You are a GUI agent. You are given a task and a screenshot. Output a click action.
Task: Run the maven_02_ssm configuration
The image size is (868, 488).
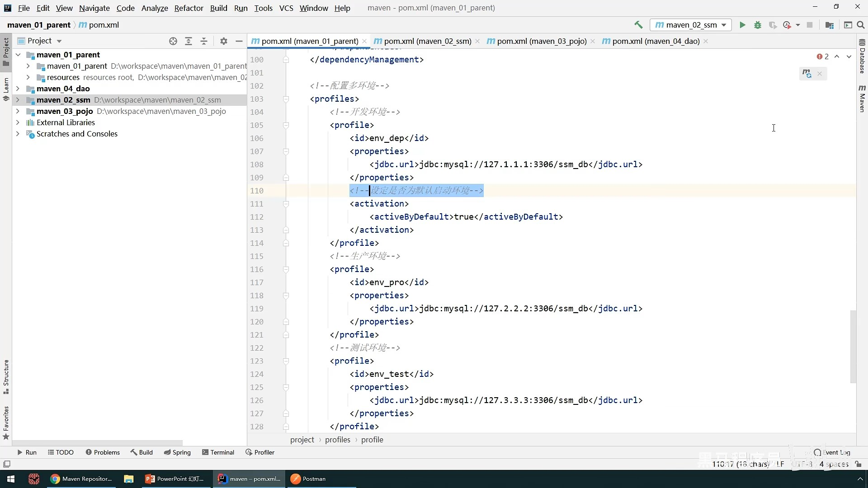pos(742,25)
